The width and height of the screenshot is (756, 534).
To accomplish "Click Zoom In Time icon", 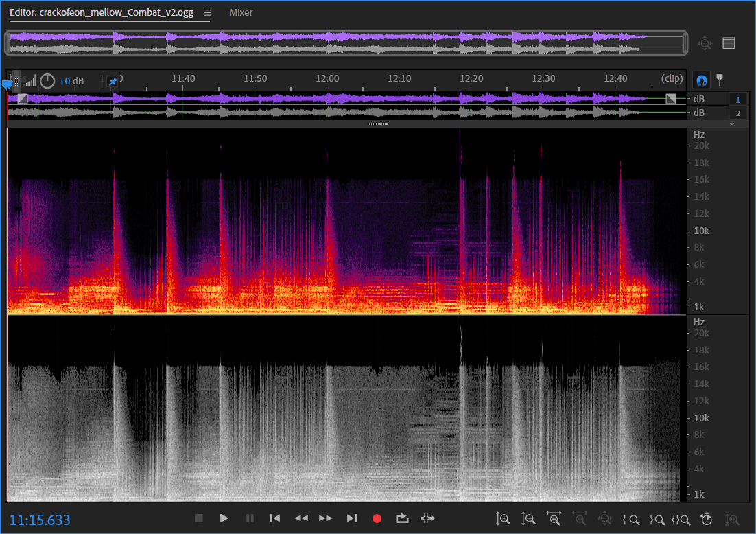I will (554, 519).
